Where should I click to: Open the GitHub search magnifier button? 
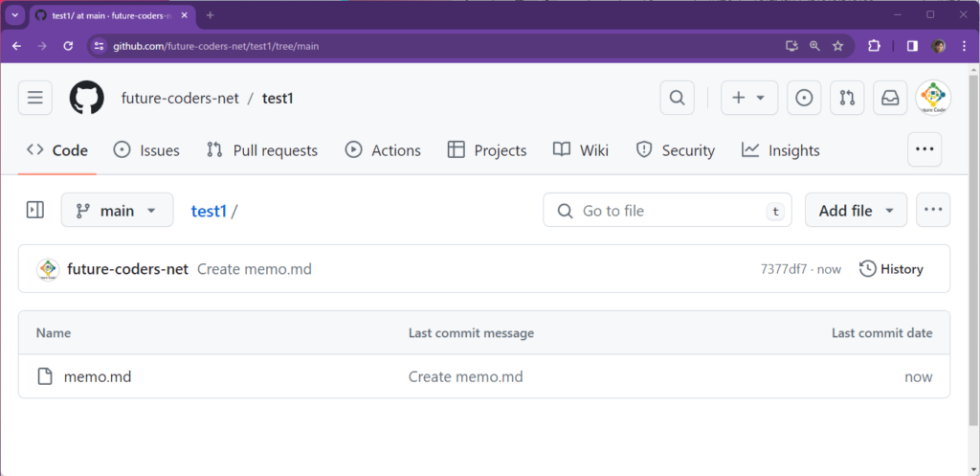pos(677,98)
